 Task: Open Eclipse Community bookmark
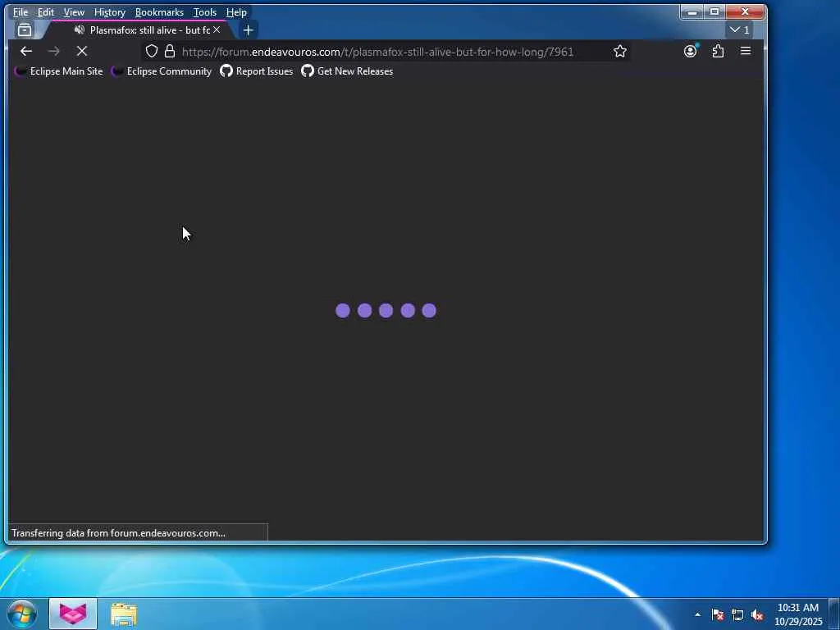(x=162, y=71)
